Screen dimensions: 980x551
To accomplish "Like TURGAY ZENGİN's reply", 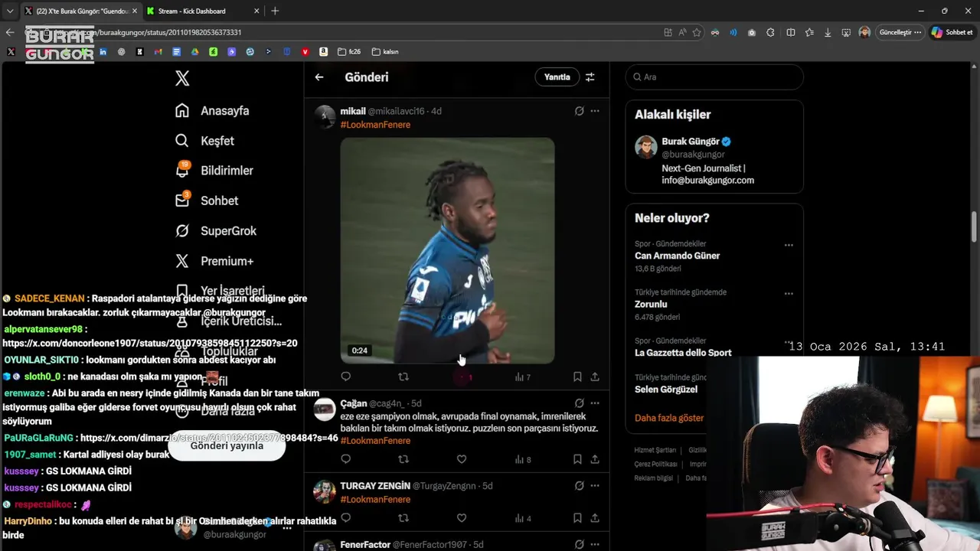I will (462, 518).
